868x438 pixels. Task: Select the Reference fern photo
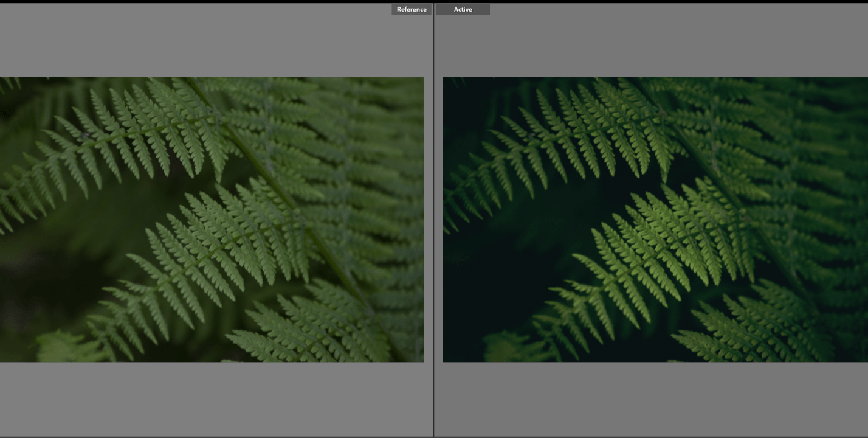point(212,219)
